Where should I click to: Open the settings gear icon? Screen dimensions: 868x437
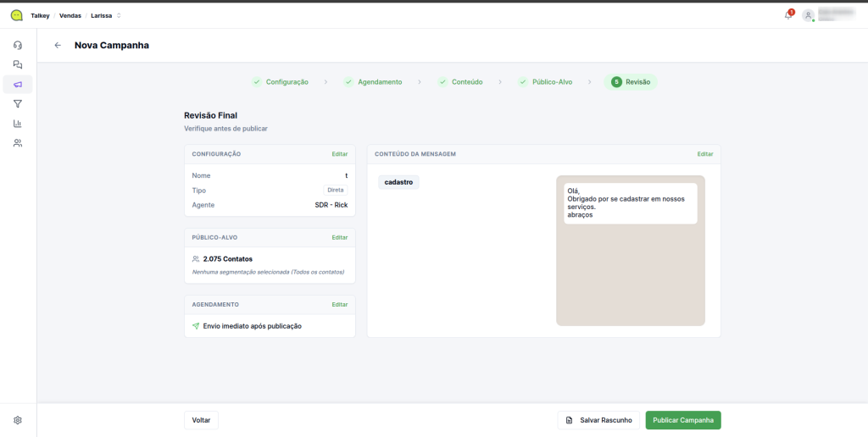pos(18,420)
